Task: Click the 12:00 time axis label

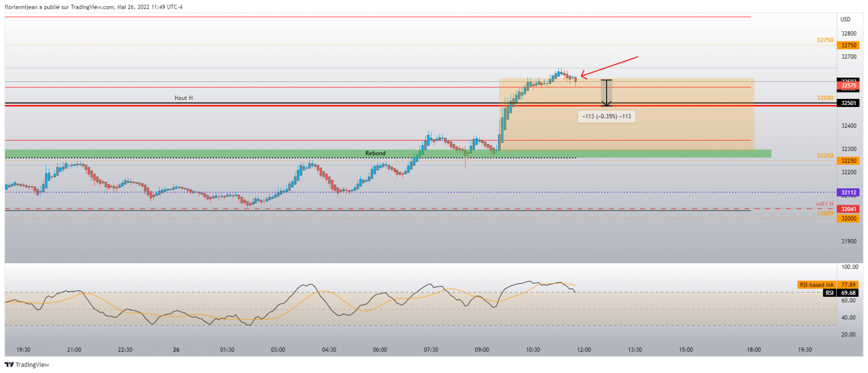Action: (x=584, y=350)
